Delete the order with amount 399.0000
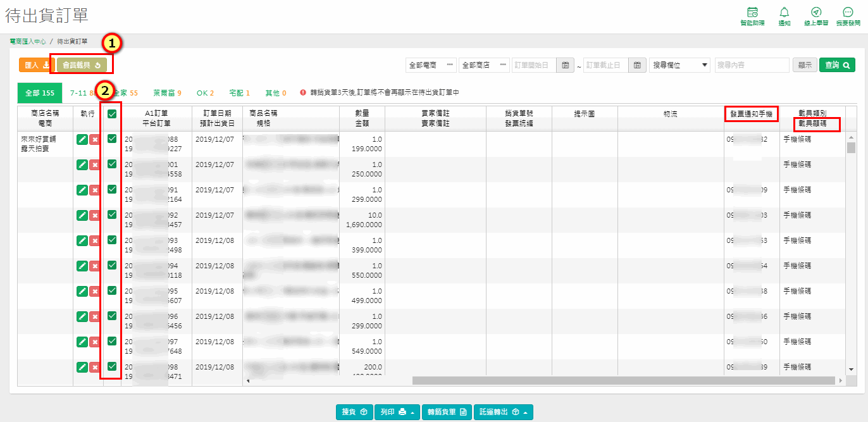The width and height of the screenshot is (868, 422). click(x=95, y=240)
